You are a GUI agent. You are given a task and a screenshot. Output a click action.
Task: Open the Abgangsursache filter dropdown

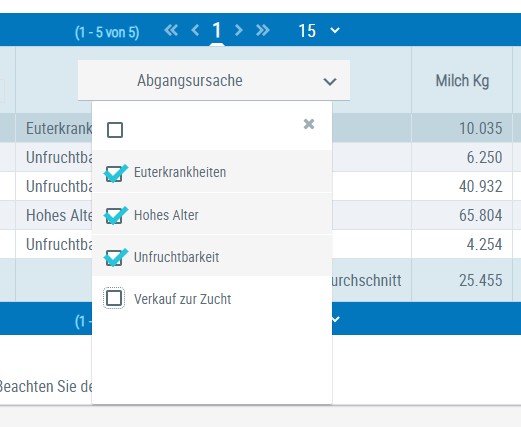point(214,80)
